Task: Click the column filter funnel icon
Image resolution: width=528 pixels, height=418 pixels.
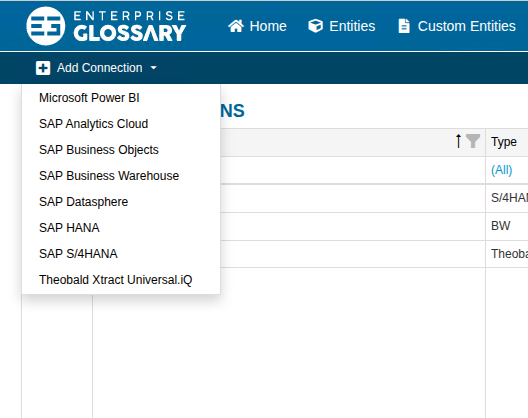Action: [473, 141]
